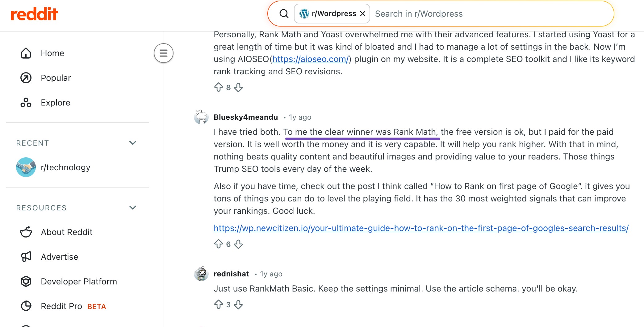Open the Popular feed icon
Image resolution: width=644 pixels, height=327 pixels.
[x=26, y=78]
